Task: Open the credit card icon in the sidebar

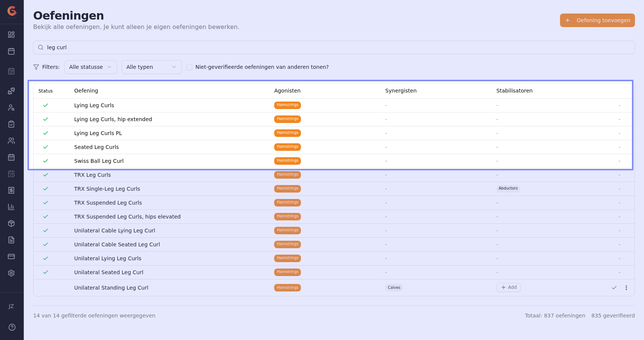Action: click(x=11, y=257)
